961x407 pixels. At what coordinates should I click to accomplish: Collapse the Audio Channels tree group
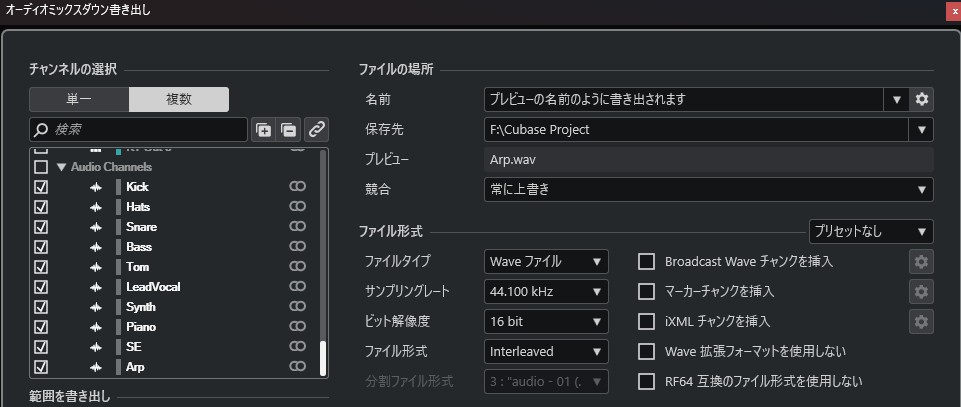click(x=61, y=167)
